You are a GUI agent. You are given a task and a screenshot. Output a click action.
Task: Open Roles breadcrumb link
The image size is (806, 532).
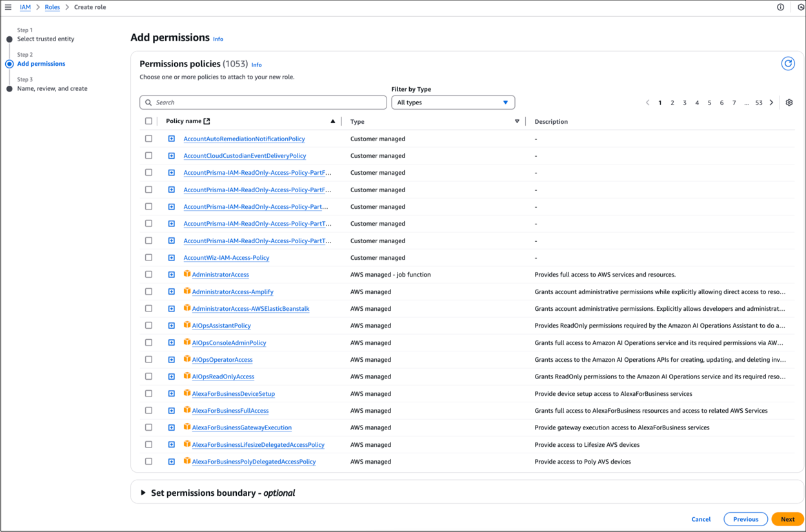(x=52, y=7)
